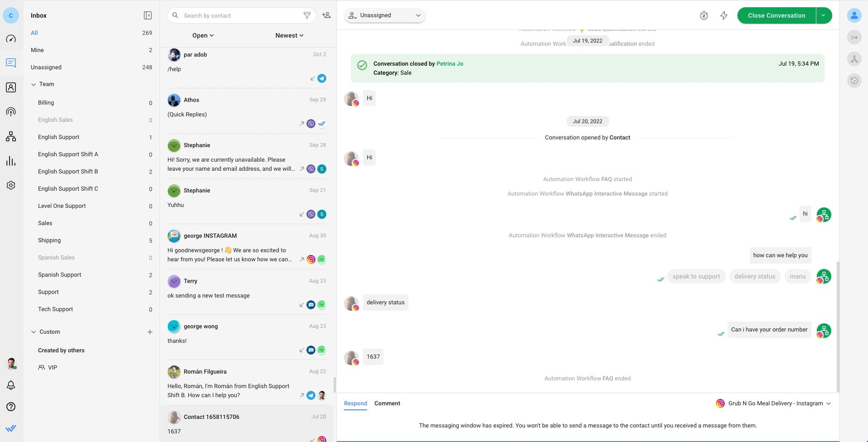Open Settings via the gear icon
Screen dimensions: 868x442
tap(11, 185)
